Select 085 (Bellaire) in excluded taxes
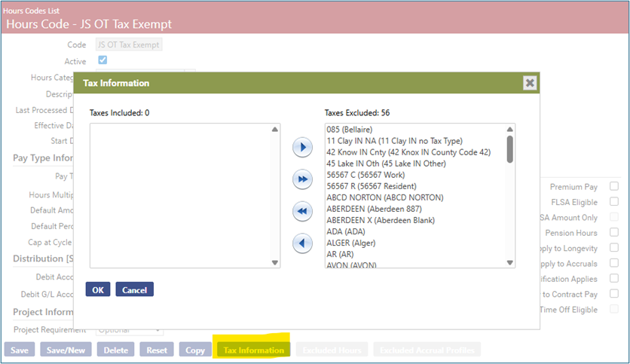The image size is (630, 364). [350, 130]
